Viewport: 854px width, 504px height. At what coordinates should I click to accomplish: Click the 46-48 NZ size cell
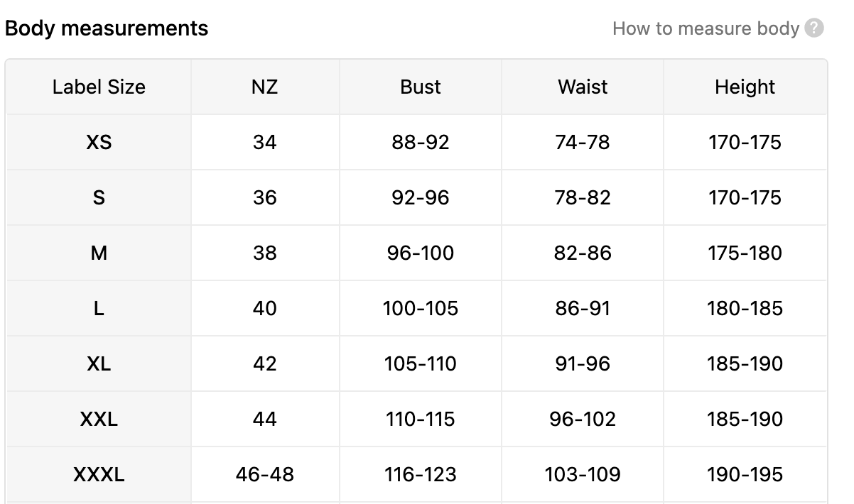tap(264, 474)
